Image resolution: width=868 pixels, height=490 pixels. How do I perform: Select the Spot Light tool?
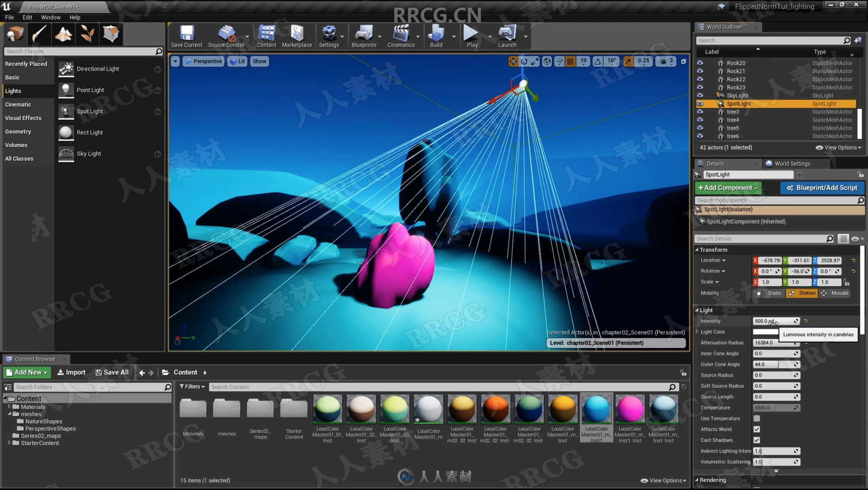tap(90, 111)
